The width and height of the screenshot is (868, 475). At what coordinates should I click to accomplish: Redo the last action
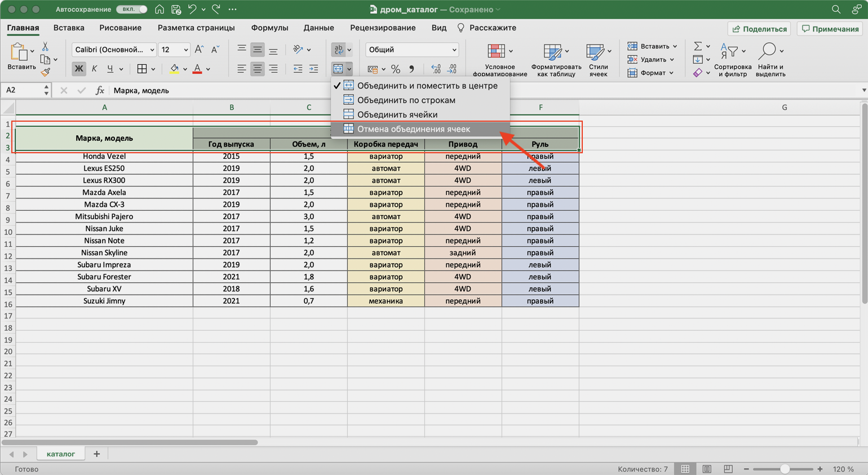click(x=216, y=10)
